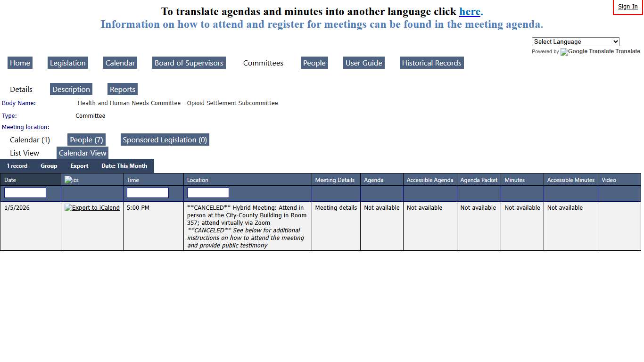Select the People (7) tab
This screenshot has height=362, width=644.
point(86,140)
